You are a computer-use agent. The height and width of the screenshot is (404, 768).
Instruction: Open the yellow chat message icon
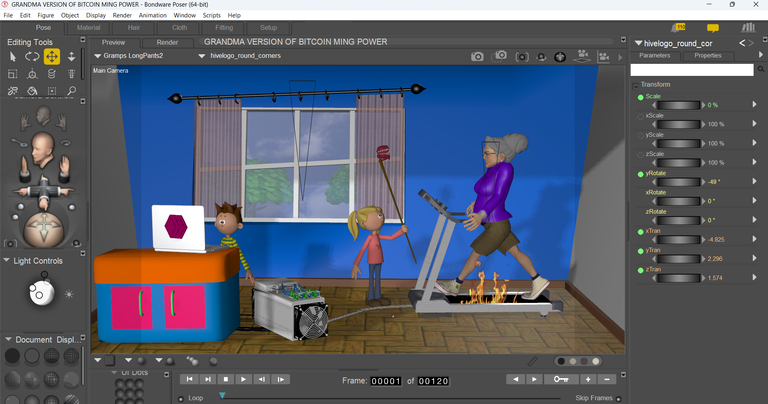tap(712, 28)
